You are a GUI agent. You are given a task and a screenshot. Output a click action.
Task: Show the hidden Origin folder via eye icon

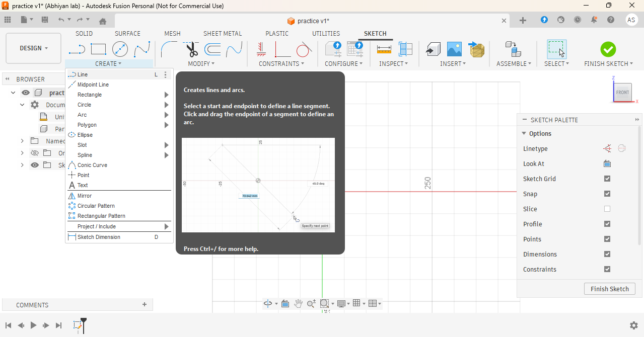(x=35, y=153)
